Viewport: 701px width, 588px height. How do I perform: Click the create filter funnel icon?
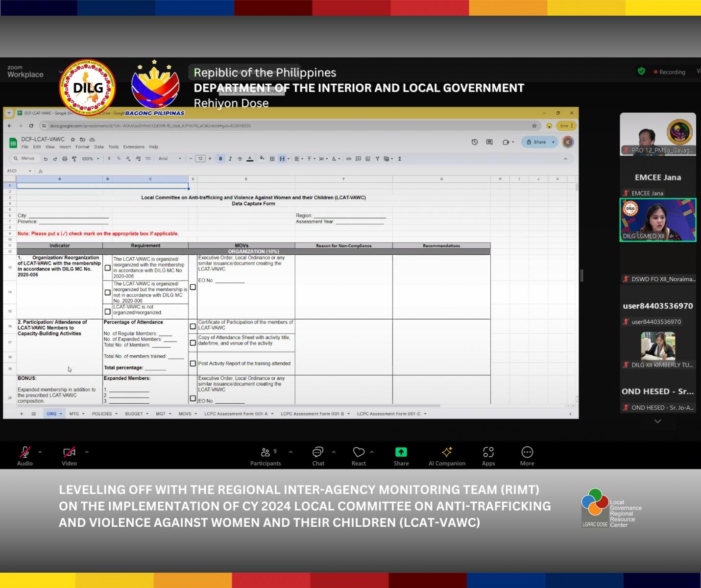[377, 159]
